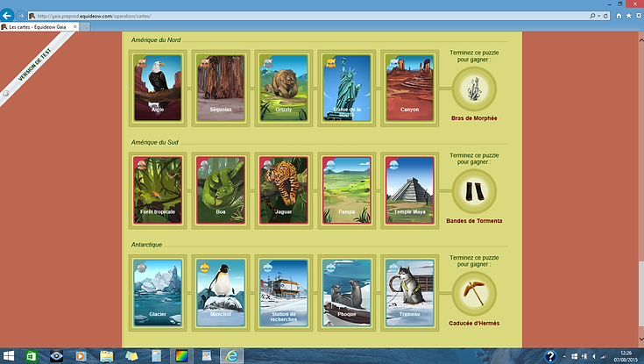Open the Jaguar card
The width and height of the screenshot is (644, 364).
coord(283,190)
